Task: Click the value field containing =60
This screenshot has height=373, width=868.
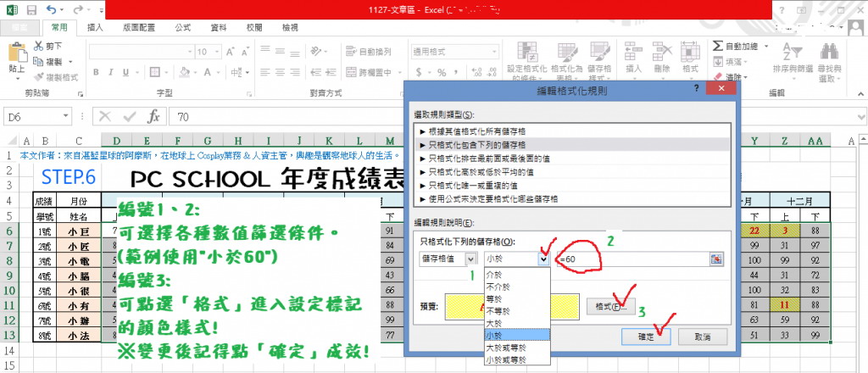Action: click(634, 259)
